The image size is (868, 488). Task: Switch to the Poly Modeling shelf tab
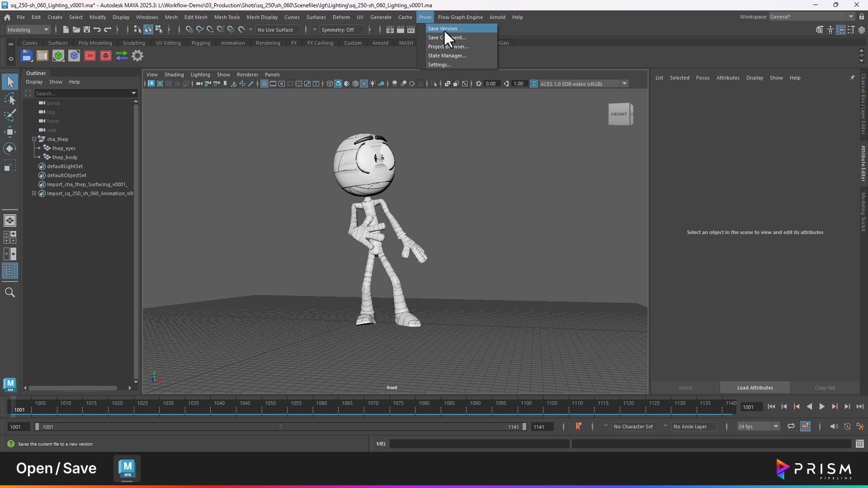(95, 43)
